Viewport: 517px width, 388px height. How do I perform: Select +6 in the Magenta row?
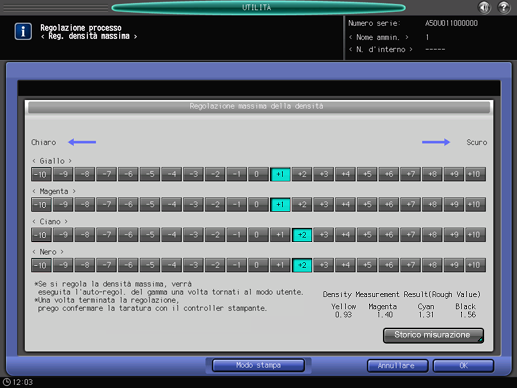388,205
